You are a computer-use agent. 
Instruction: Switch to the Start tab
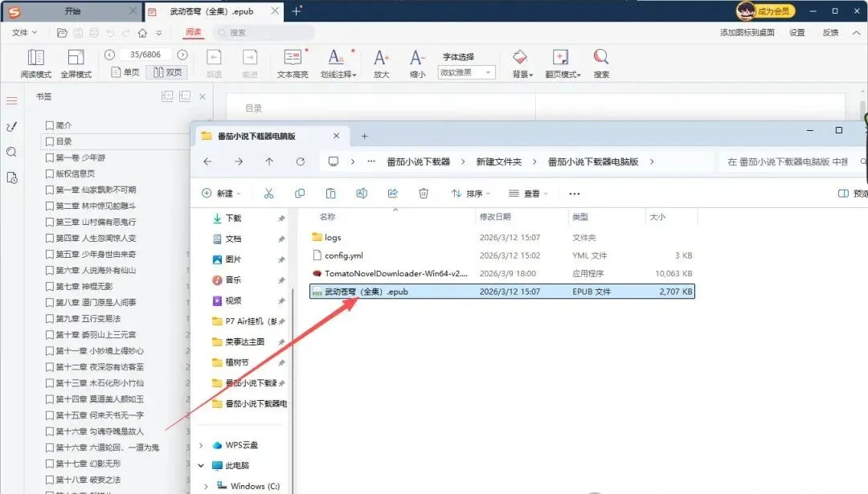point(72,11)
